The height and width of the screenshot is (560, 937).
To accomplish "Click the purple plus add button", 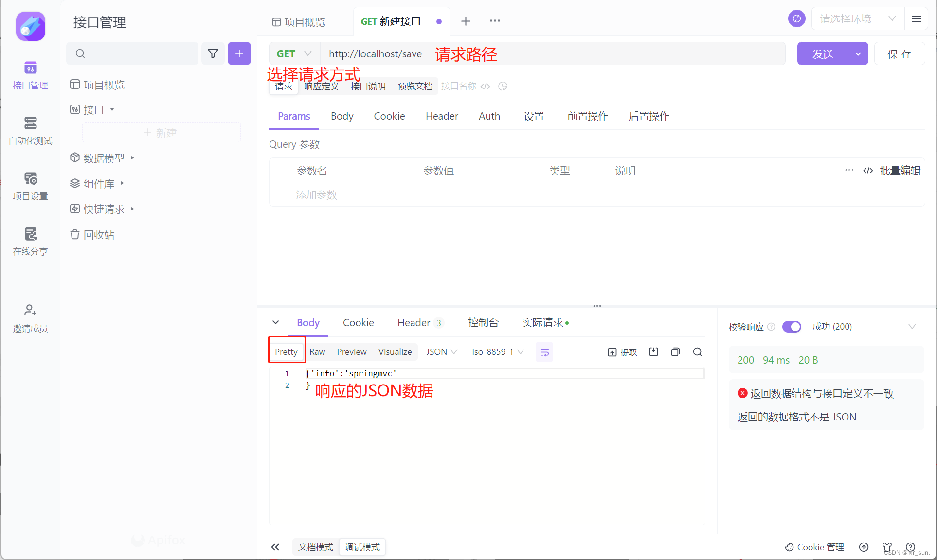I will (239, 53).
